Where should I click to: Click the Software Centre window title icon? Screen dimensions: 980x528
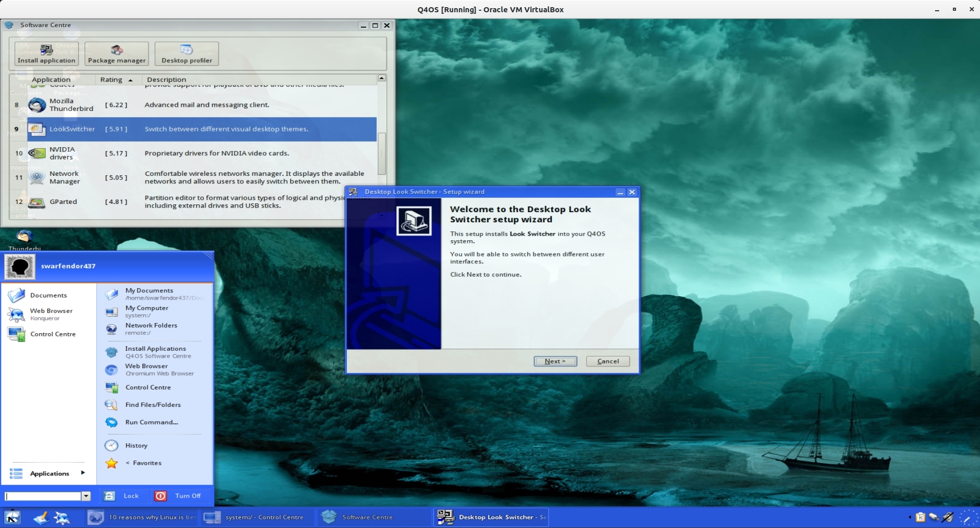9,25
